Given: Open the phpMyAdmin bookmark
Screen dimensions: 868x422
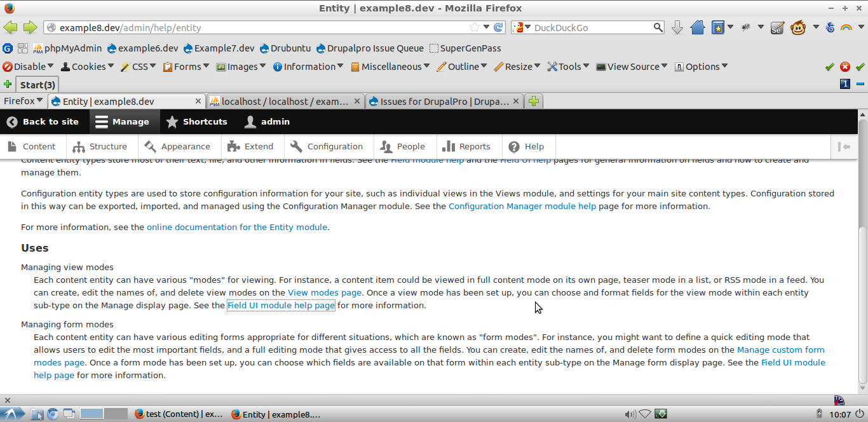Looking at the screenshot, I should pos(67,48).
